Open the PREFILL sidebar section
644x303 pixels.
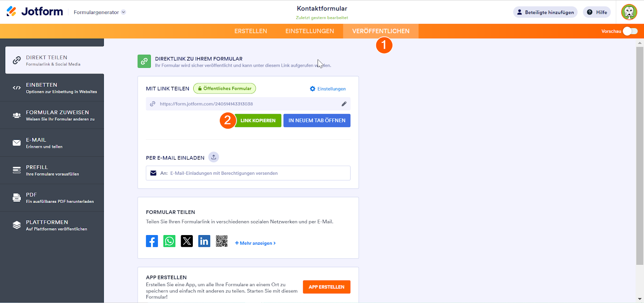click(x=52, y=170)
